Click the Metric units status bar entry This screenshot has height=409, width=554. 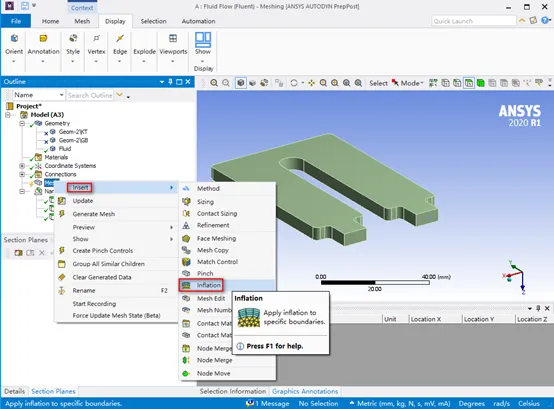click(400, 403)
